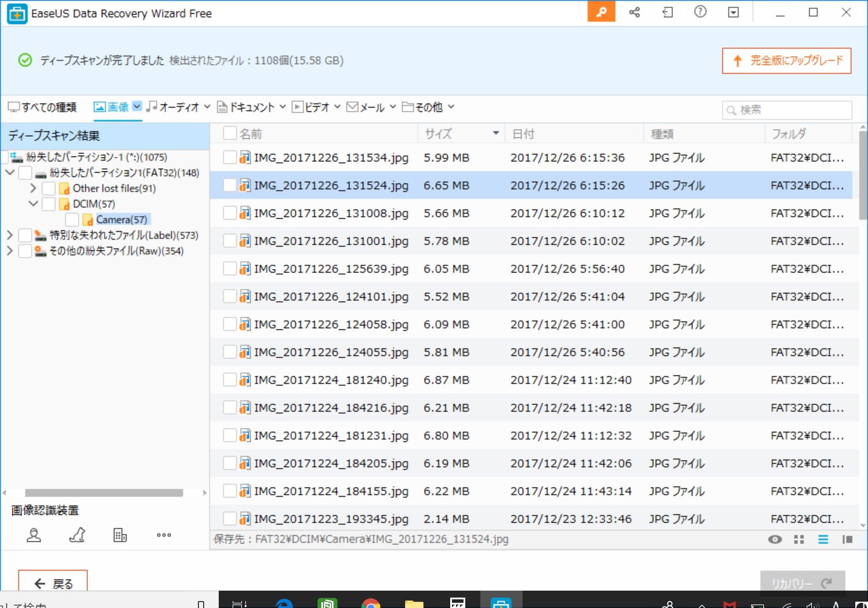Select the すべての種類 filter tab

[x=42, y=107]
